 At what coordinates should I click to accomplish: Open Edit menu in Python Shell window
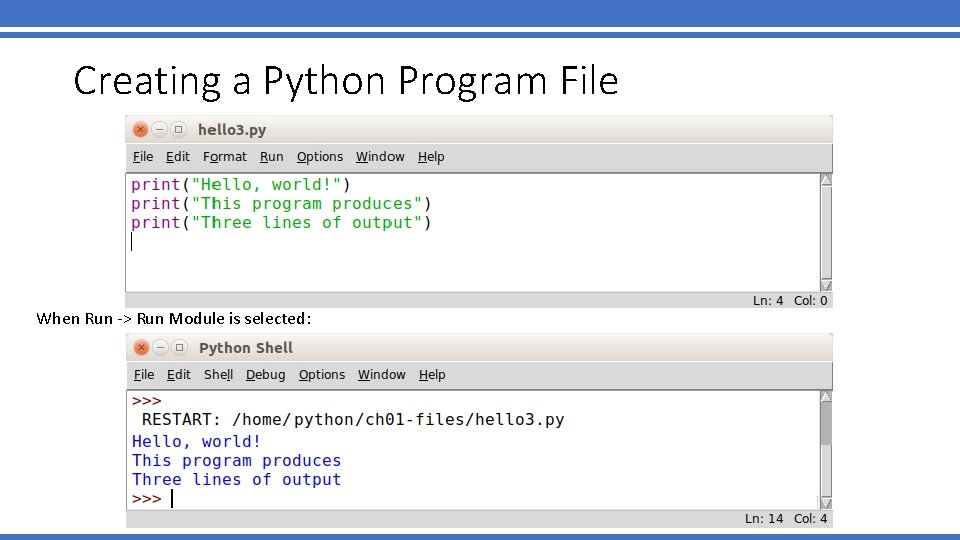(x=179, y=375)
